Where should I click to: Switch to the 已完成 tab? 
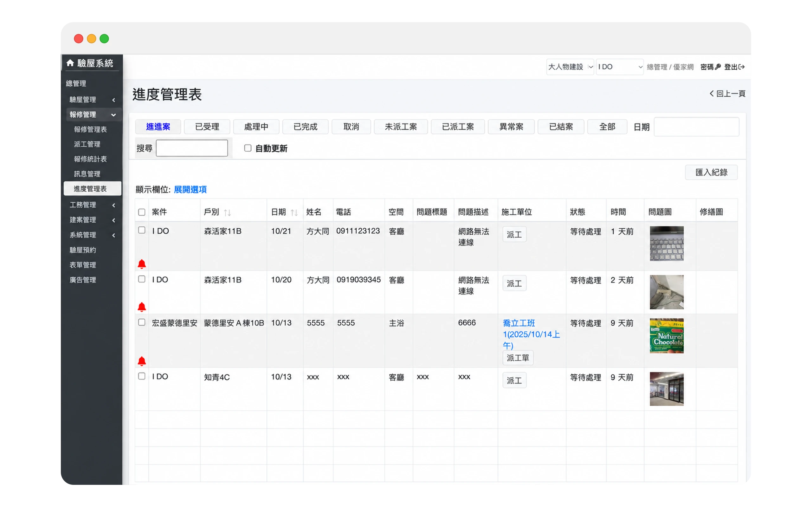tap(305, 127)
